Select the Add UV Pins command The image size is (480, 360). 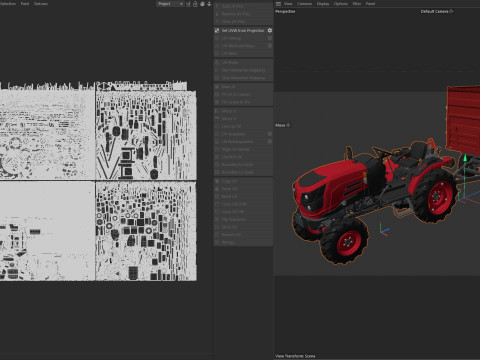pos(243,6)
